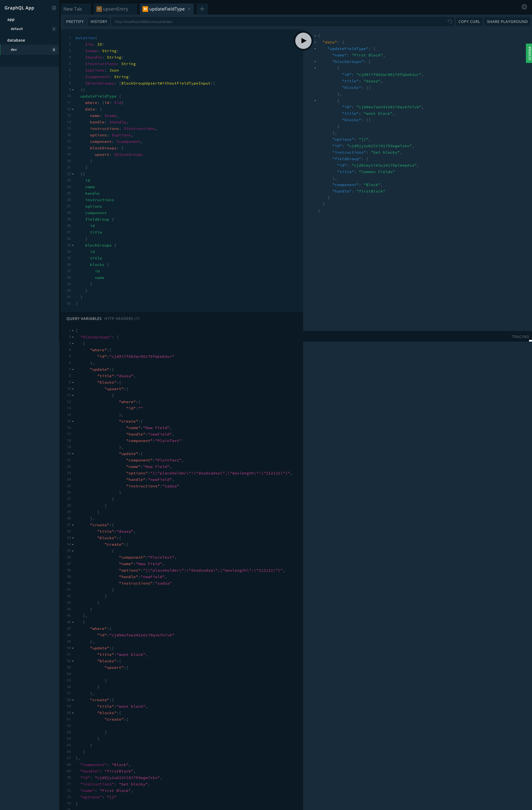Collapse the "blockGroups" array in response pane
The height and width of the screenshot is (810, 532).
(x=315, y=62)
